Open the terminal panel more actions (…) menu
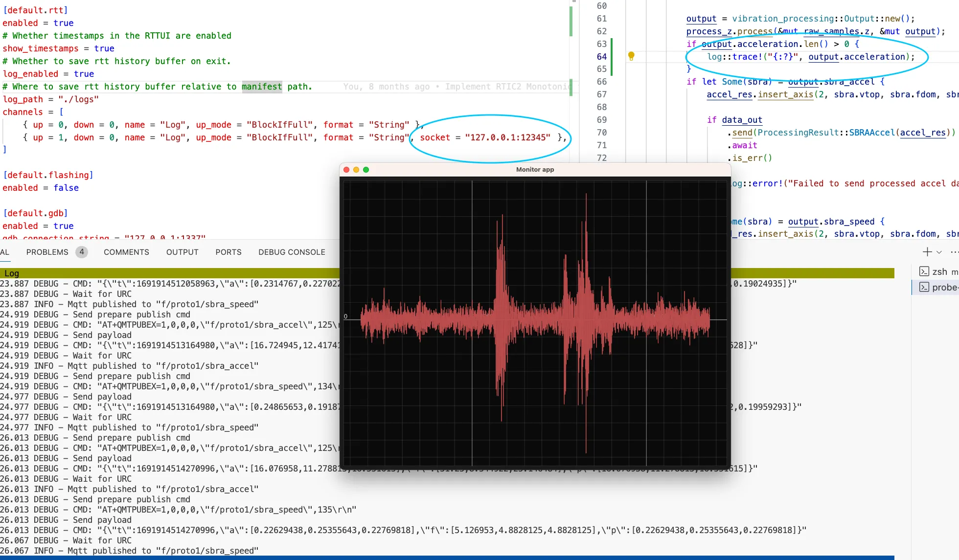 click(954, 252)
